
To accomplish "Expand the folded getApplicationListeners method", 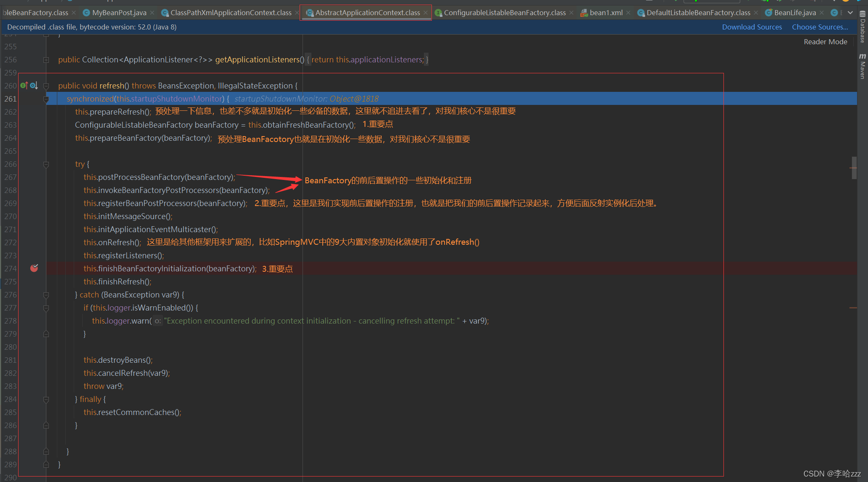I will 46,60.
